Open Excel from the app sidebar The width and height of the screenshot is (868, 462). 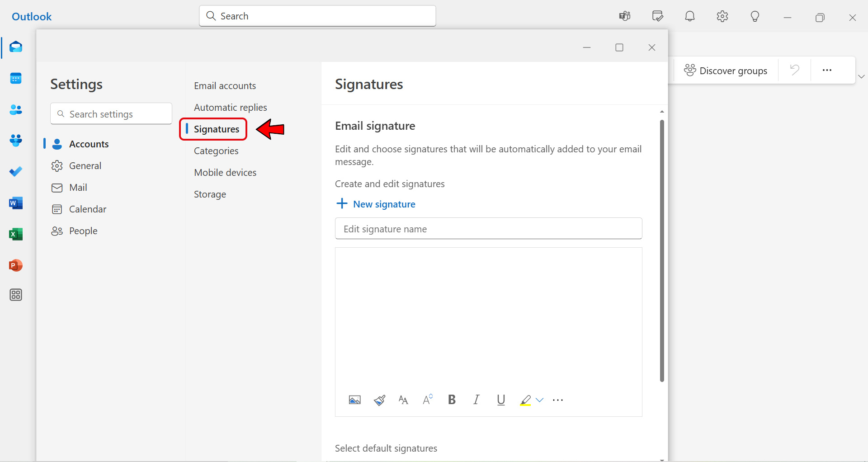pos(16,234)
